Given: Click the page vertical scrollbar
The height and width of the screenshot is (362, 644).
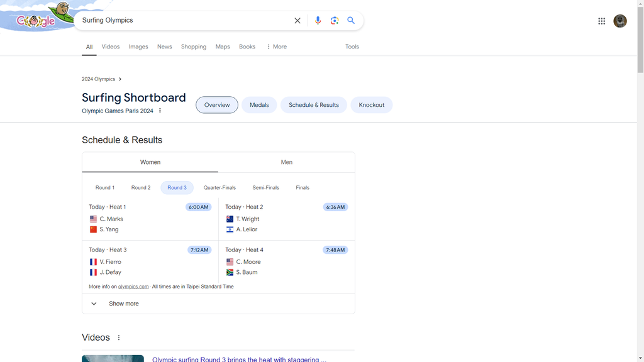Looking at the screenshot, I should (x=640, y=181).
